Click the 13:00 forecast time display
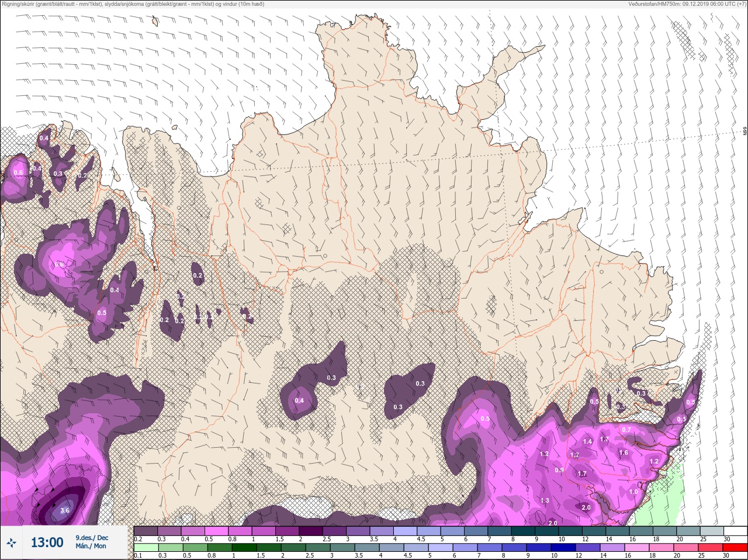Viewport: 748px width, 560px height. click(x=47, y=542)
